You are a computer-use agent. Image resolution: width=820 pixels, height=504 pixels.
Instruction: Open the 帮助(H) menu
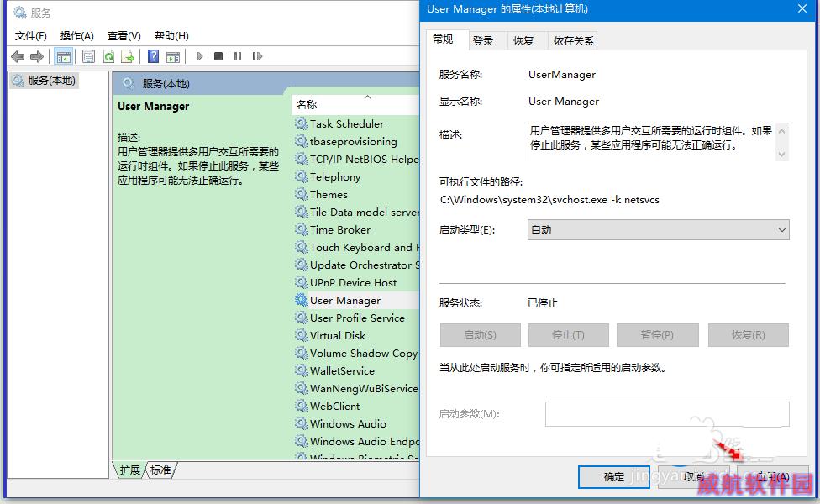tap(171, 35)
